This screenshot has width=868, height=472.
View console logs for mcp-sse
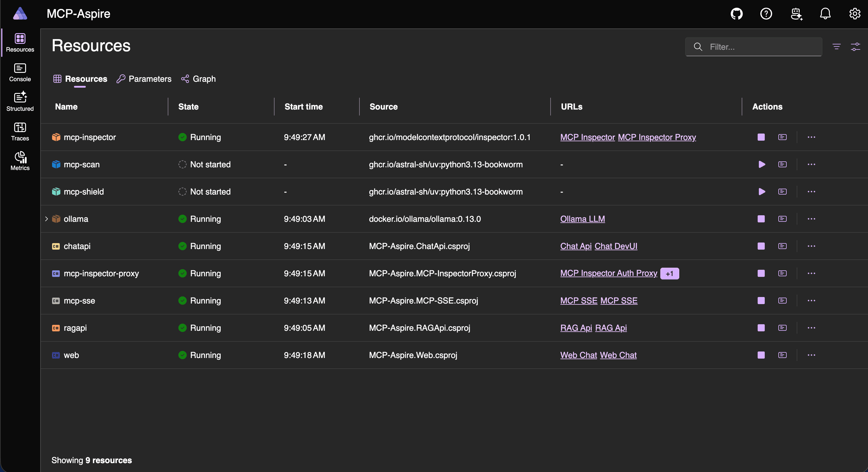[x=783, y=301]
